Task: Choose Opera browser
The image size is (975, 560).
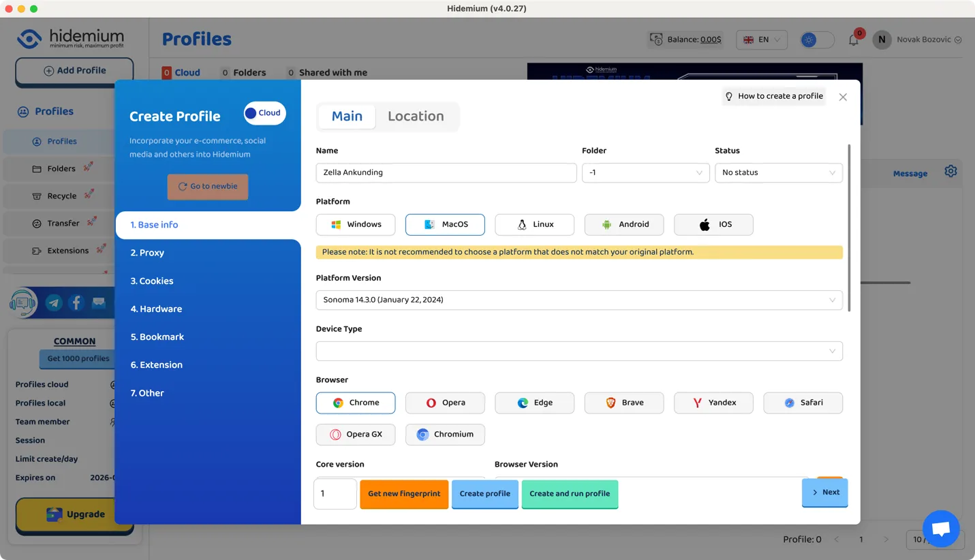Action: click(445, 403)
